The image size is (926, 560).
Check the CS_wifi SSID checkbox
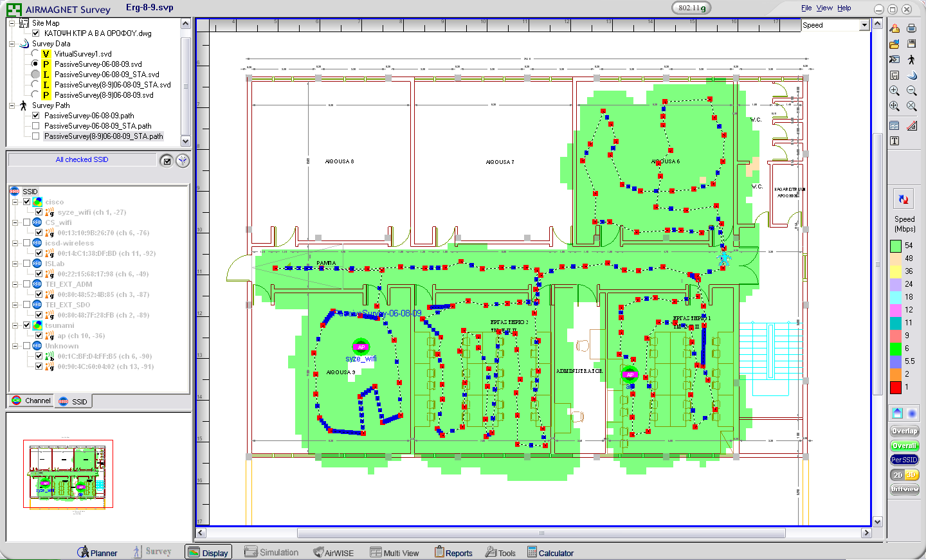(26, 222)
